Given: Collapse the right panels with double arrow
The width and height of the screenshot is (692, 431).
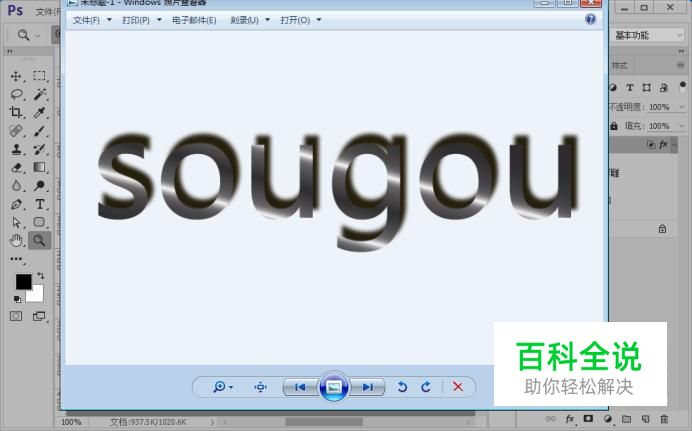Looking at the screenshot, I should coord(681,52).
